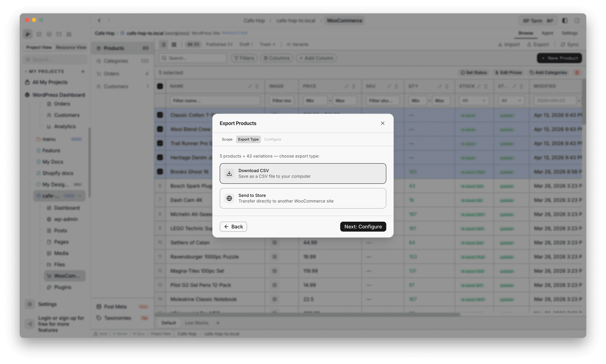Click the red trash icon next to Add Categories
Screen dimensions: 606x364
coord(577,72)
